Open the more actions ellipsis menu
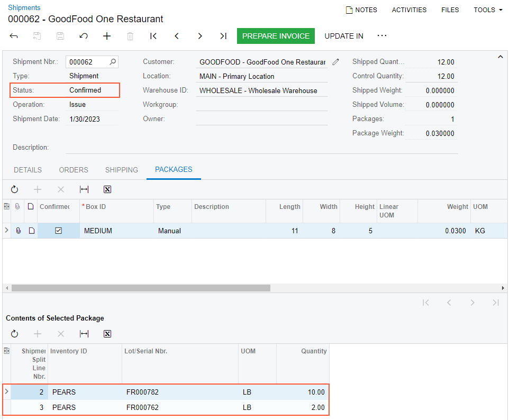 (x=382, y=36)
